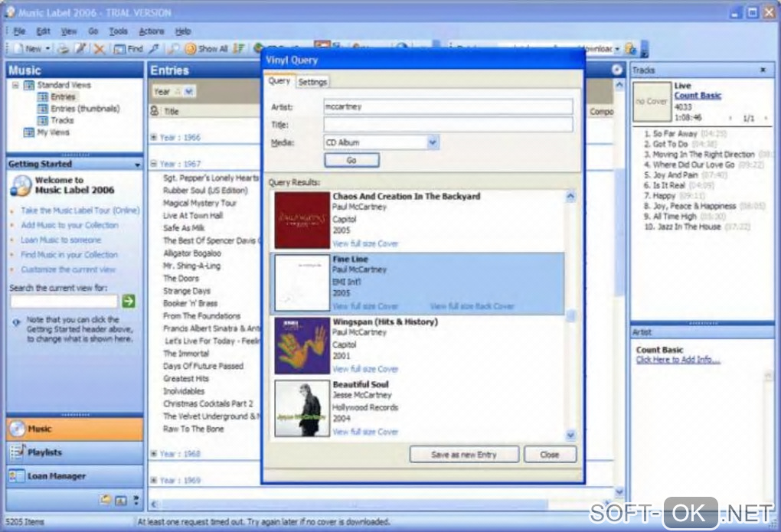
Task: Click the New entry toolbar button
Action: click(x=29, y=49)
